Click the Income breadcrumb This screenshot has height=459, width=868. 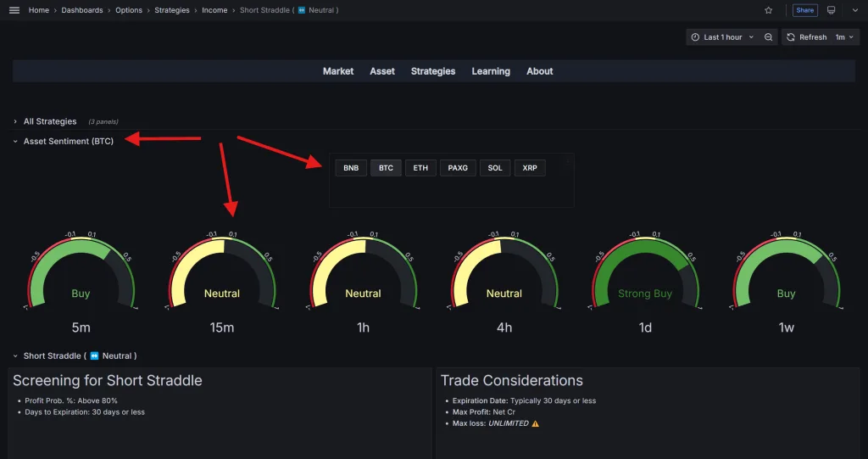214,10
